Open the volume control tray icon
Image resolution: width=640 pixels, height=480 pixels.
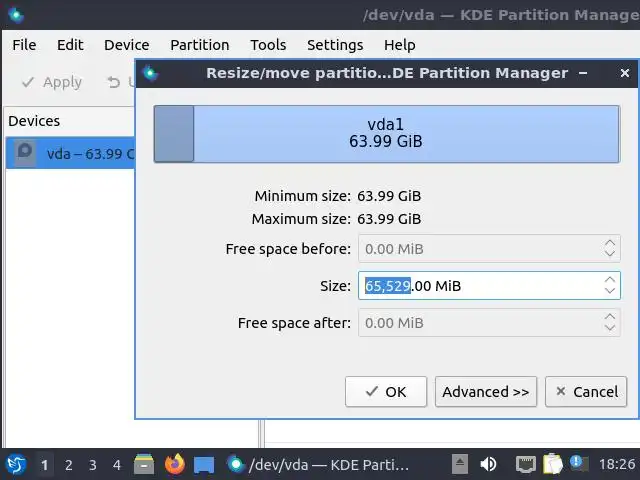(488, 464)
